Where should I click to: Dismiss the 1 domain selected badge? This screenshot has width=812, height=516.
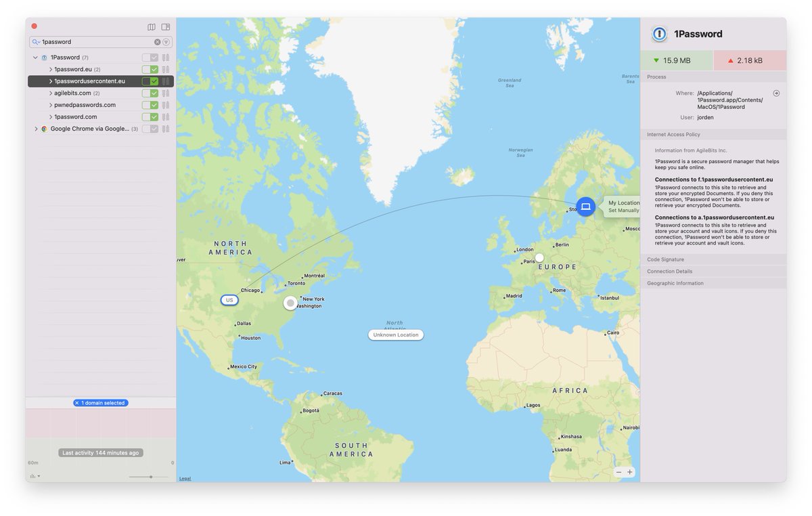(x=76, y=403)
